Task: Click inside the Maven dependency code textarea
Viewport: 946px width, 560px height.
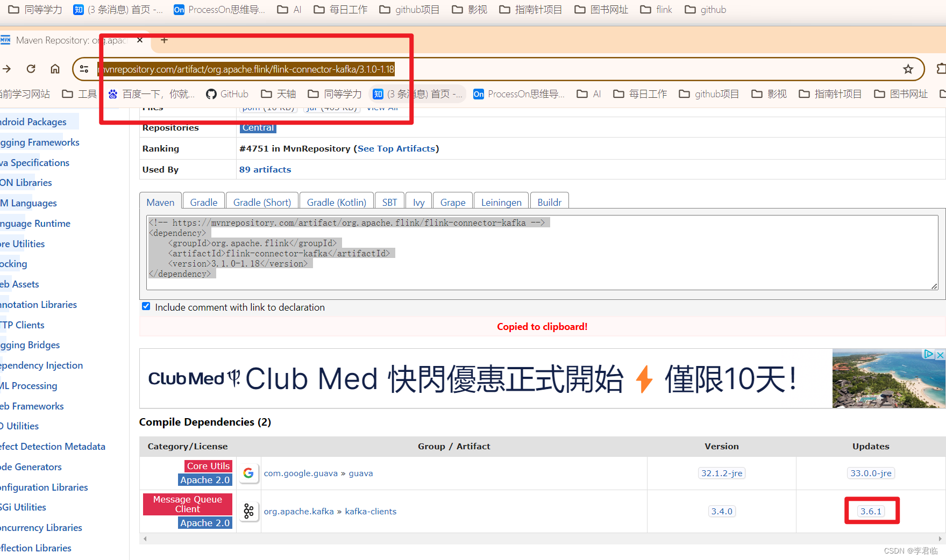Action: pyautogui.click(x=543, y=253)
